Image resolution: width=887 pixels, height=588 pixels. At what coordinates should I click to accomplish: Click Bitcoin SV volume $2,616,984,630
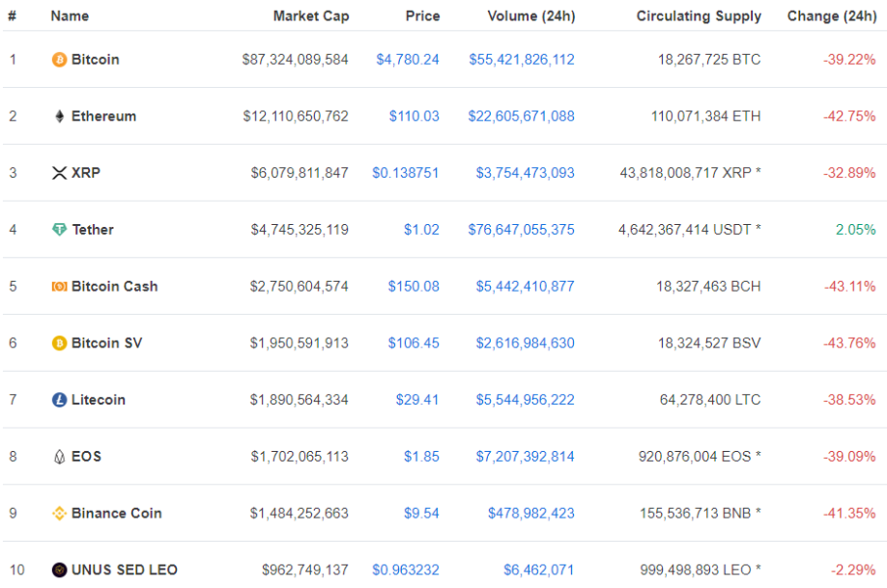pos(525,343)
